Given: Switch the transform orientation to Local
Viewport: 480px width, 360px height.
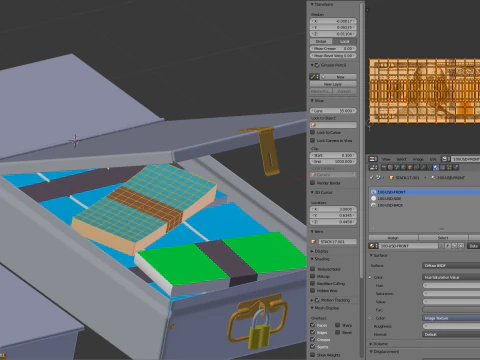Looking at the screenshot, I should 345,41.
